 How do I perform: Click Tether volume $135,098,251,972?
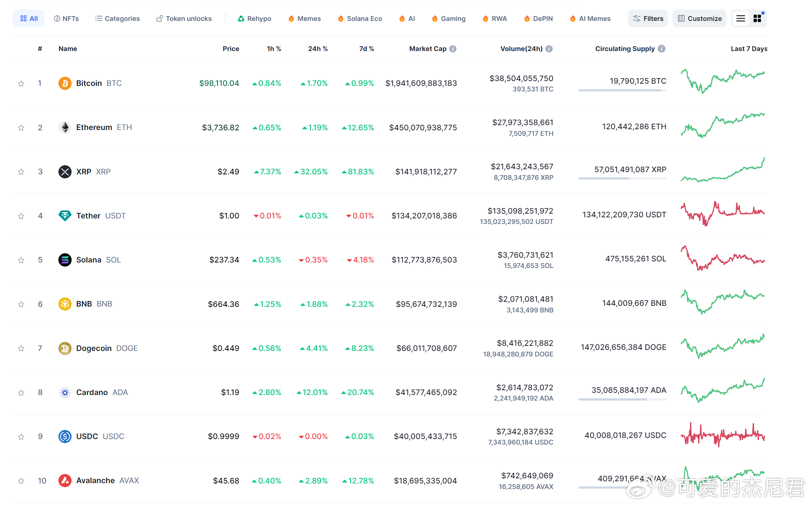point(520,211)
